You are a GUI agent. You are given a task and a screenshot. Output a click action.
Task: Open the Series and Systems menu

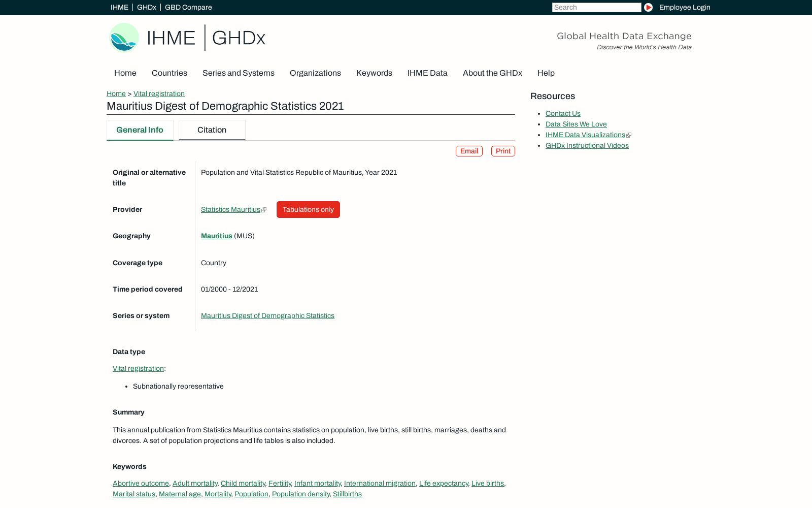pyautogui.click(x=239, y=73)
